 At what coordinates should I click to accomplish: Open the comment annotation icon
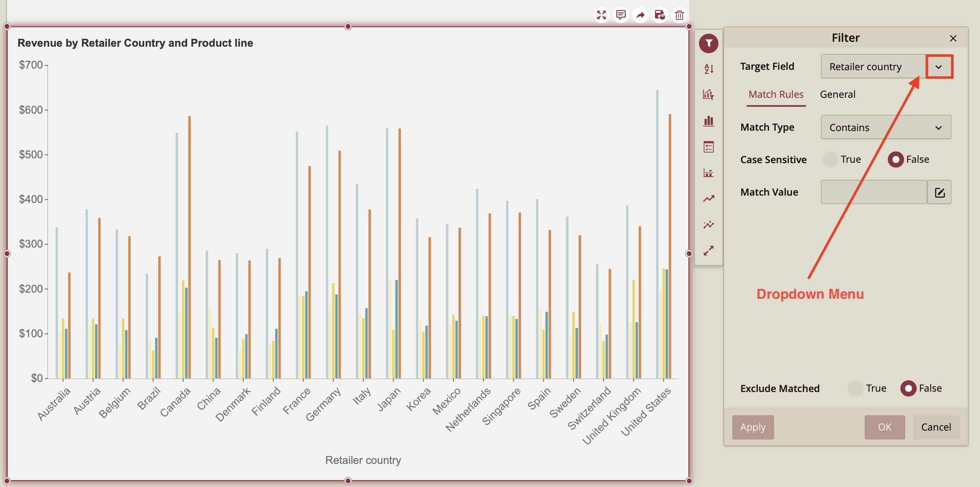point(621,15)
